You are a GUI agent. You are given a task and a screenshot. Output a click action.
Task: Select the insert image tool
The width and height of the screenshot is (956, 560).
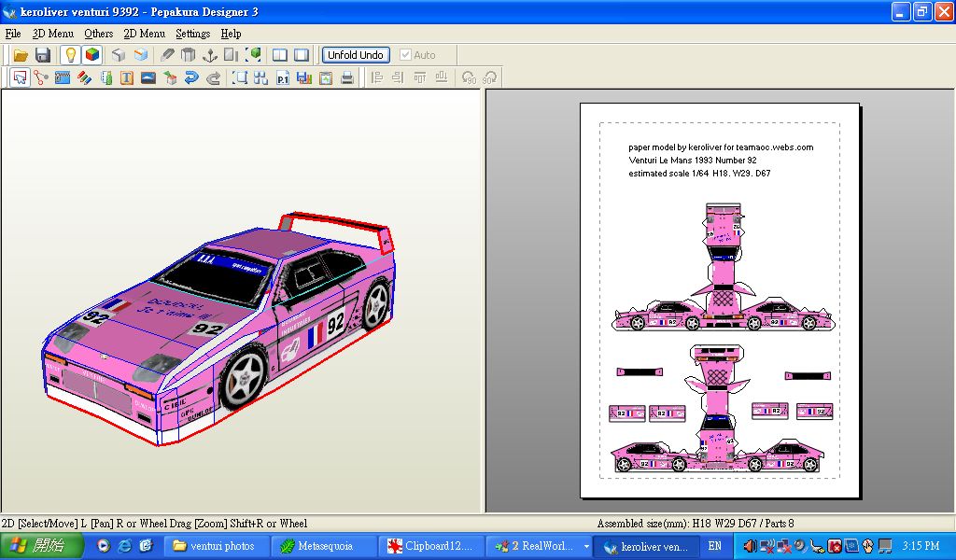[148, 78]
